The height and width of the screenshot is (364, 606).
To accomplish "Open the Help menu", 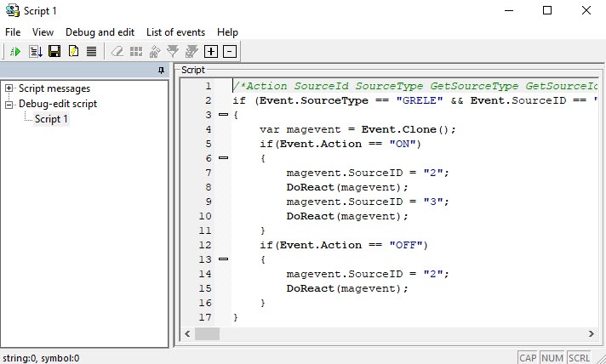I will (227, 31).
